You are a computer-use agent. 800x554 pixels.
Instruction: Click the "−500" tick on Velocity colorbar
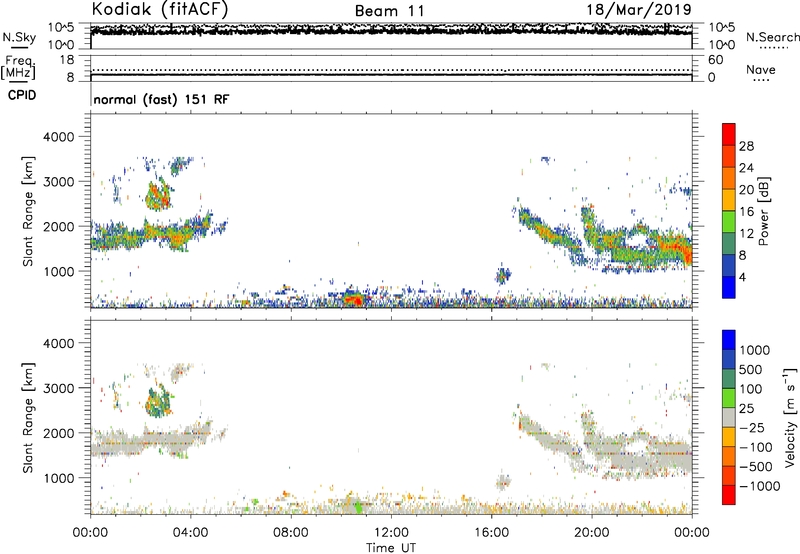click(x=755, y=466)
